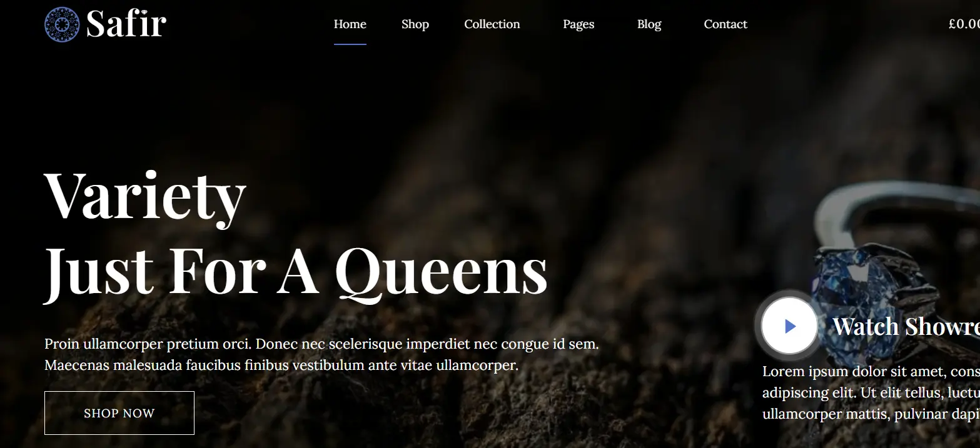Click the blue underline beneath Home

click(x=350, y=44)
